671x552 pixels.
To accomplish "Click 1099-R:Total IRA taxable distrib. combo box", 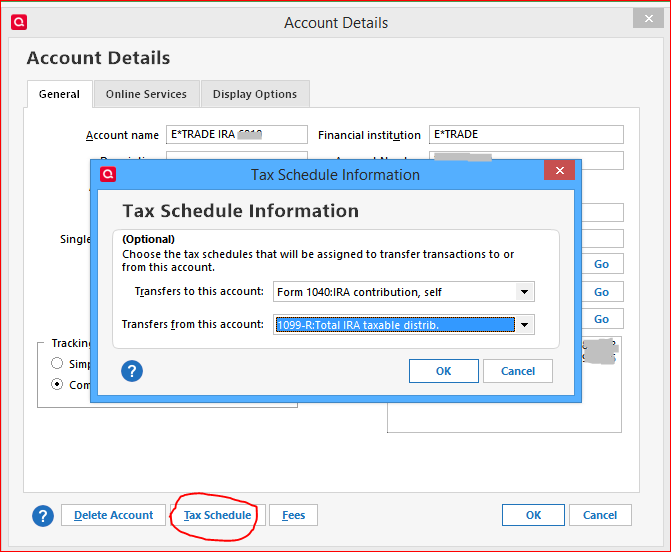I will click(404, 325).
